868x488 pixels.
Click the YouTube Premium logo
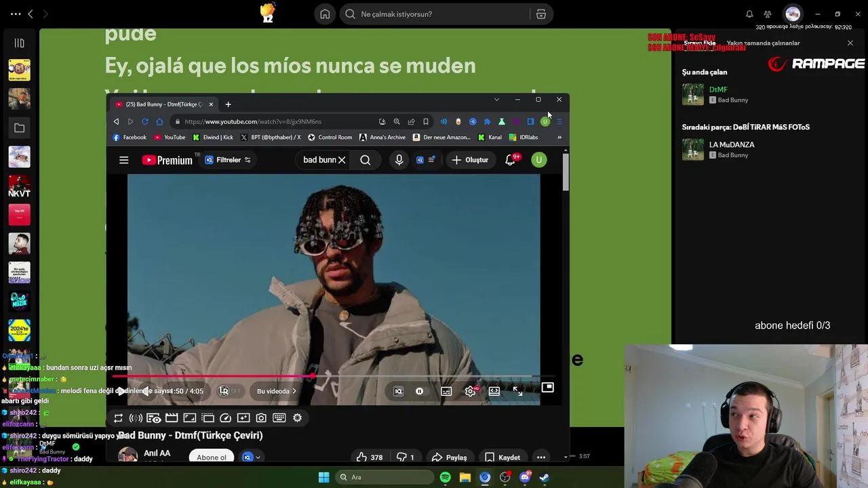click(167, 160)
